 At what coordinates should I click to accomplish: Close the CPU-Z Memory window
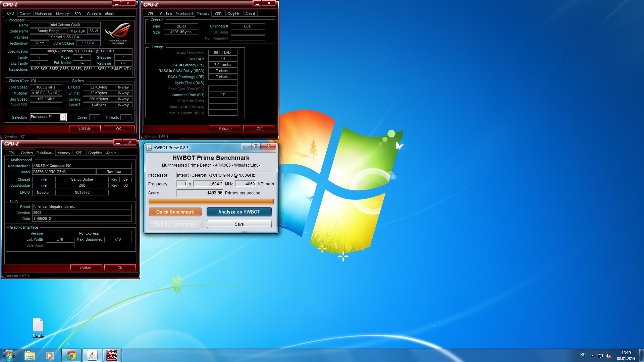click(x=269, y=3)
